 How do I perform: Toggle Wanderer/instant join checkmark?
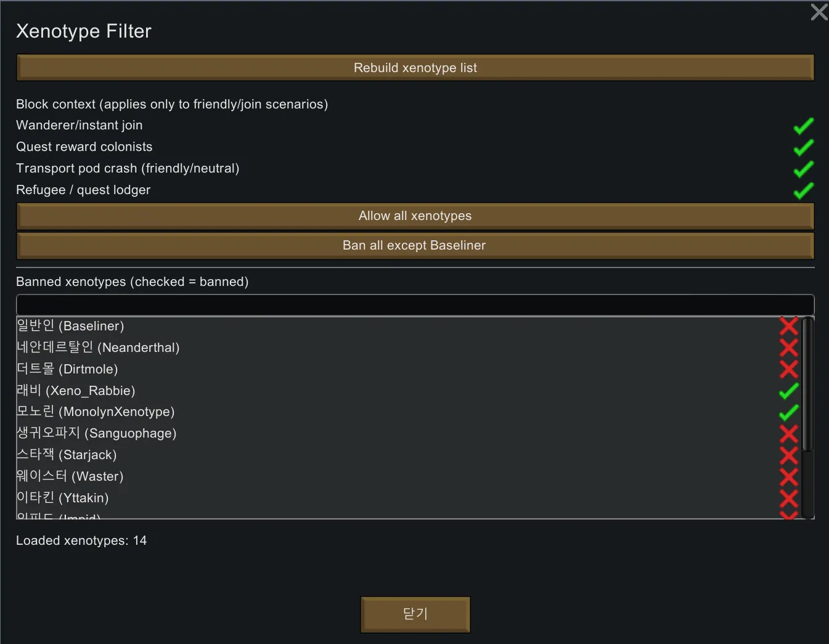[803, 126]
